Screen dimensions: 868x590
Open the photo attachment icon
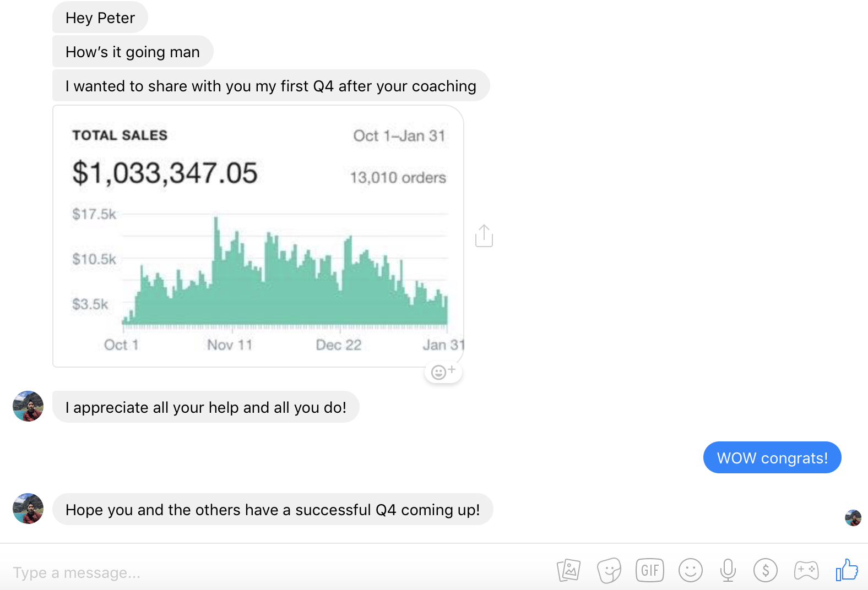coord(568,570)
